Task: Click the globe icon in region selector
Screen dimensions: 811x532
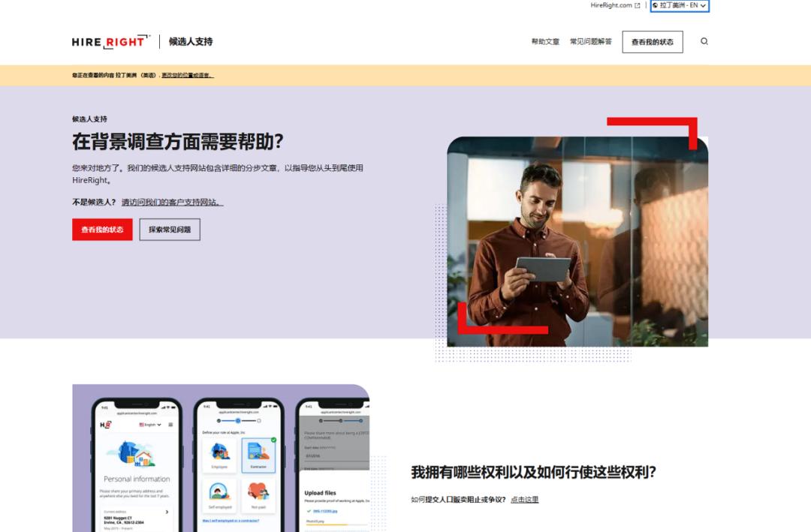Action: coord(656,5)
